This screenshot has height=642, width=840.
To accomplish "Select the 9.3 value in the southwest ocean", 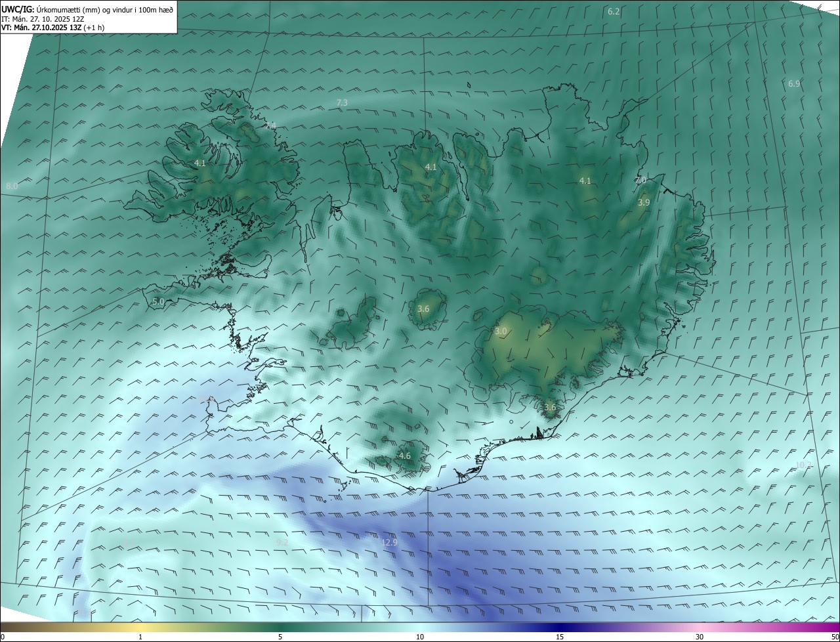I will click(x=282, y=542).
